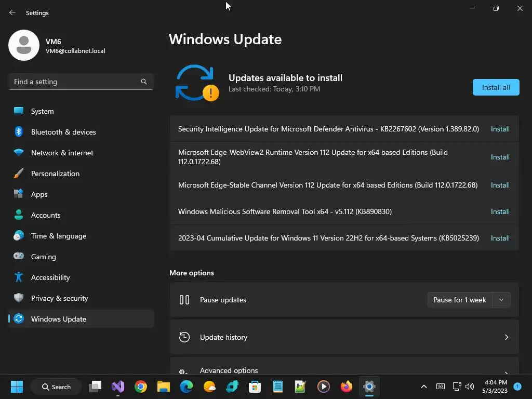This screenshot has height=399, width=532.
Task: Open the Update history row
Action: coord(344,337)
